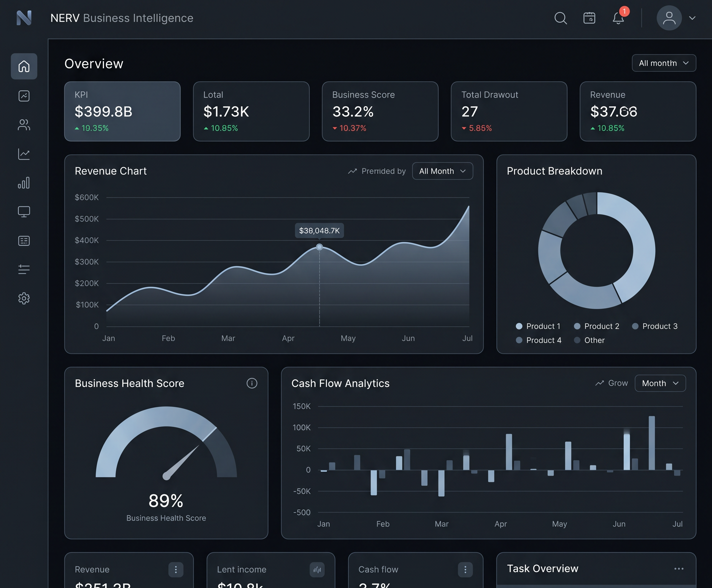
Task: Open the bar chart sidebar icon
Action: tap(24, 183)
